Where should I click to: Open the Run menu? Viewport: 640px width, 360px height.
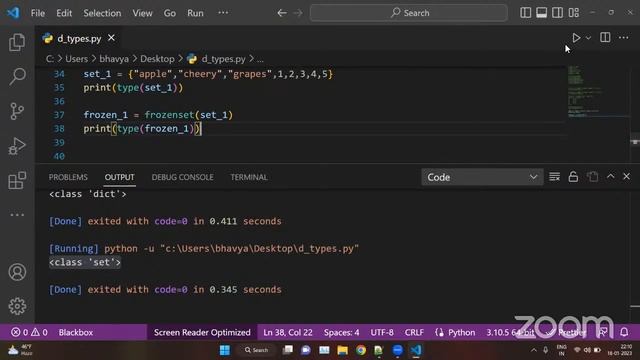tap(195, 13)
